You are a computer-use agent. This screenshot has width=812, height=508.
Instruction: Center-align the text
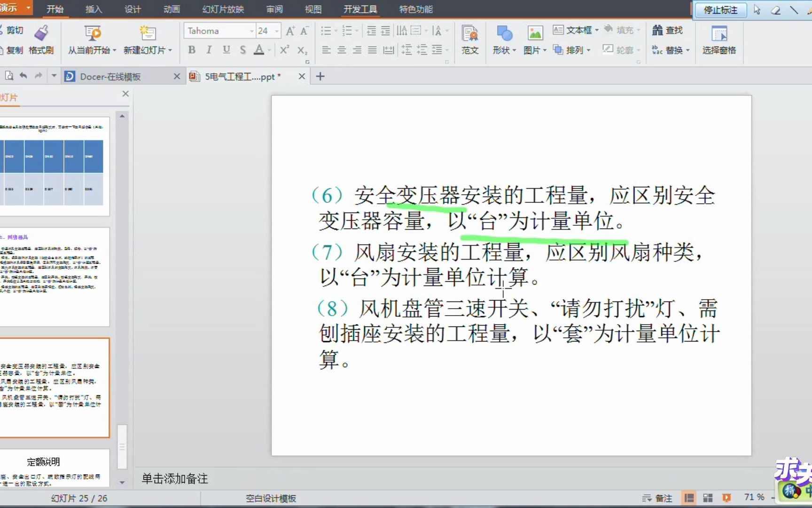coord(342,50)
